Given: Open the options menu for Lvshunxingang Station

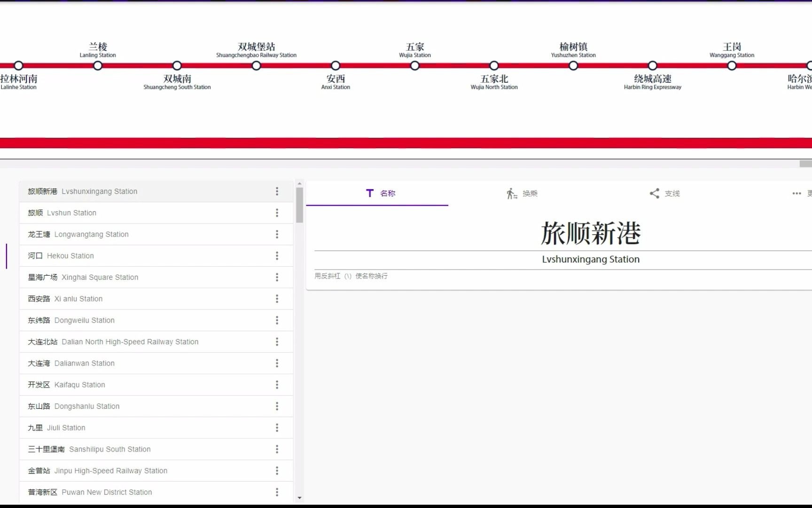Looking at the screenshot, I should (x=277, y=191).
